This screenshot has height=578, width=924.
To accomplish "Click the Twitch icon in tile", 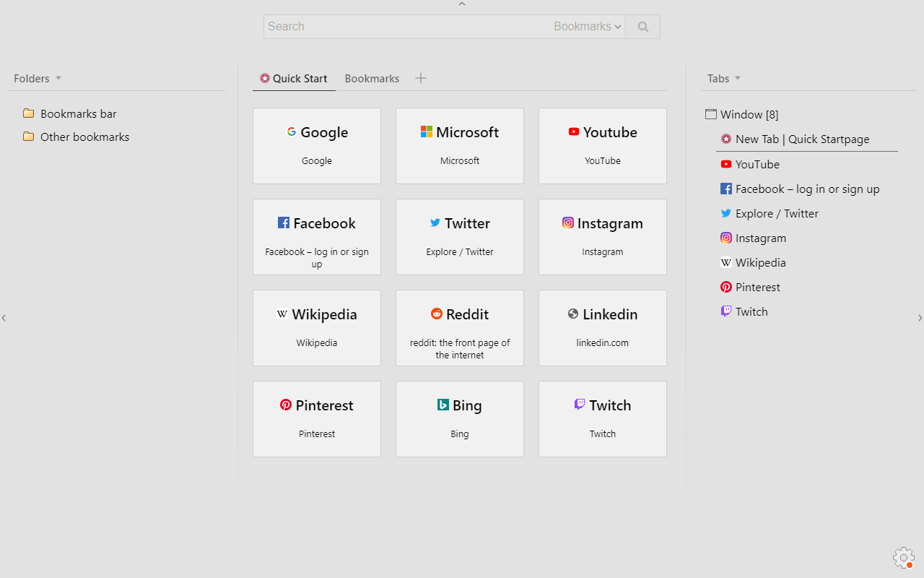I will pos(580,405).
